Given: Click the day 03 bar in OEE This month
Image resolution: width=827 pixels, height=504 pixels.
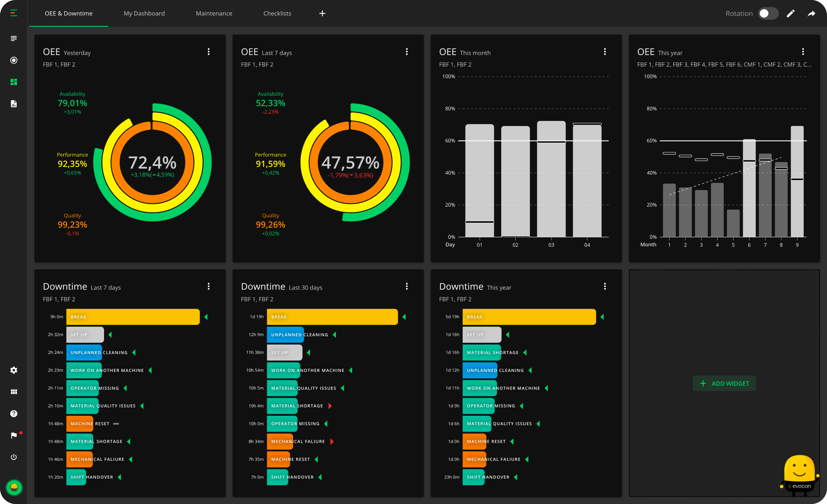Looking at the screenshot, I should coord(551,179).
